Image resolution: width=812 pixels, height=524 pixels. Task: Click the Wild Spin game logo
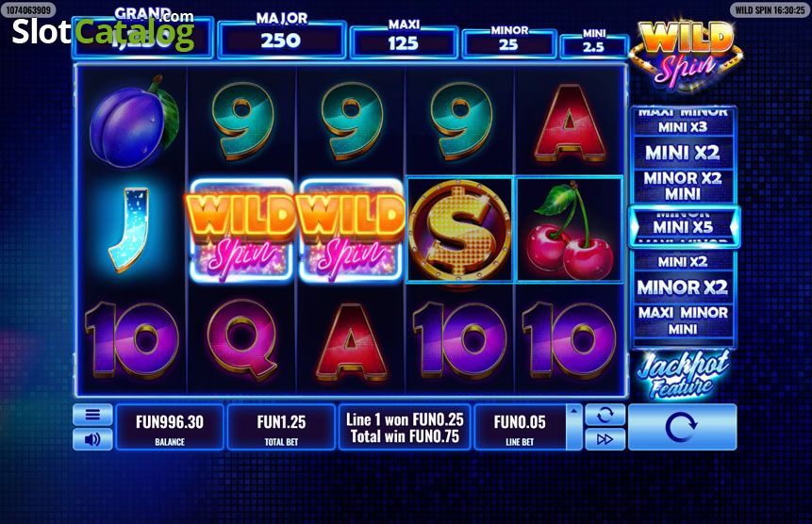pyautogui.click(x=687, y=54)
